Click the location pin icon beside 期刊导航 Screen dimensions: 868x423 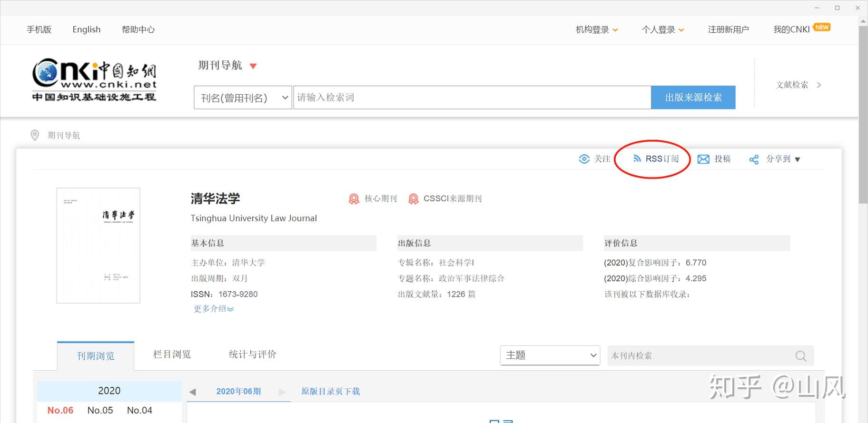(x=35, y=135)
